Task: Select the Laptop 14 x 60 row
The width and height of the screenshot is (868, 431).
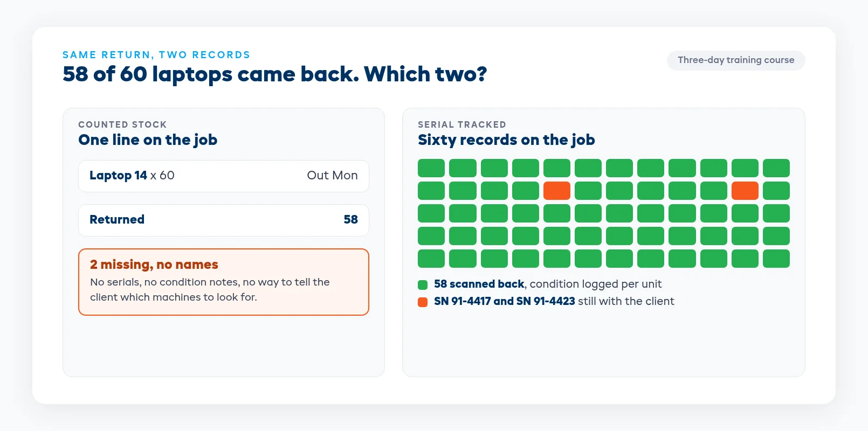Action: [224, 176]
